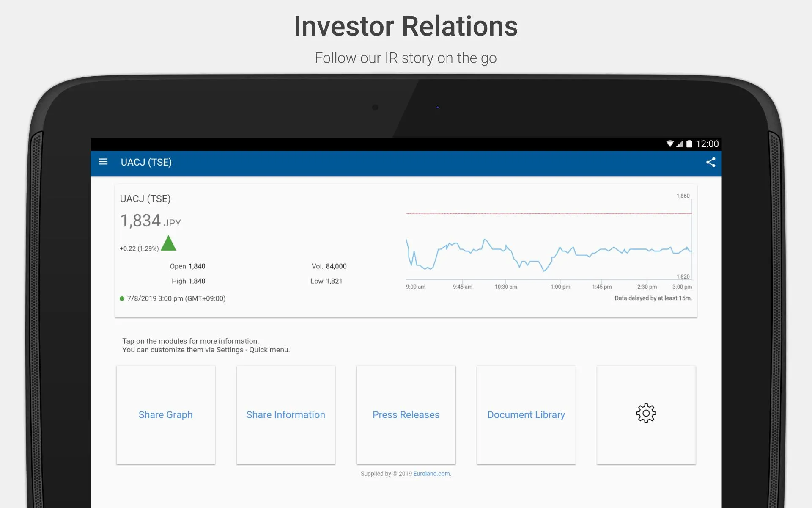Screen dimensions: 812x508
Task: Expand the UACJ stock details panel
Action: [406, 250]
